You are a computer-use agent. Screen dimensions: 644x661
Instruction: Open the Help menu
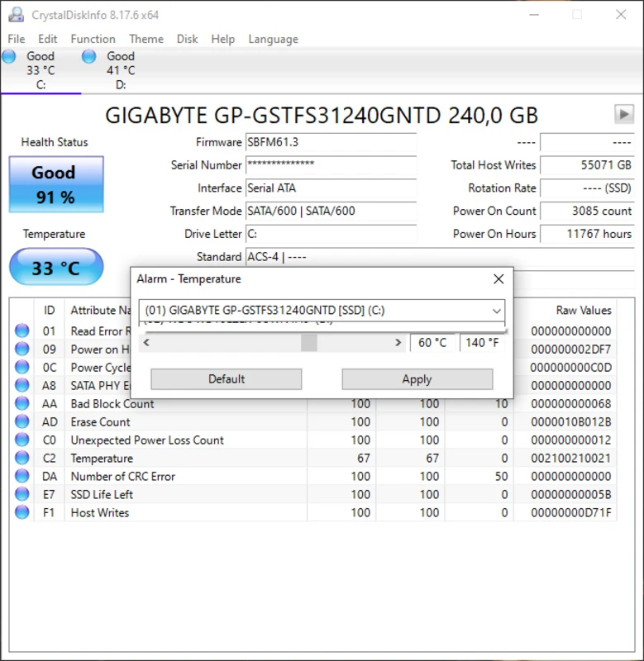[222, 39]
